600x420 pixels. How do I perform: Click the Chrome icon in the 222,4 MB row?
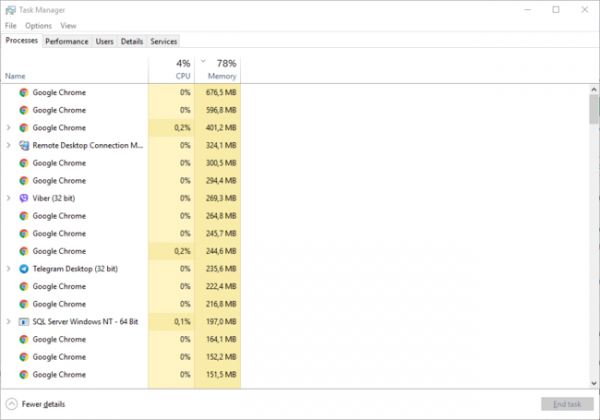24,287
